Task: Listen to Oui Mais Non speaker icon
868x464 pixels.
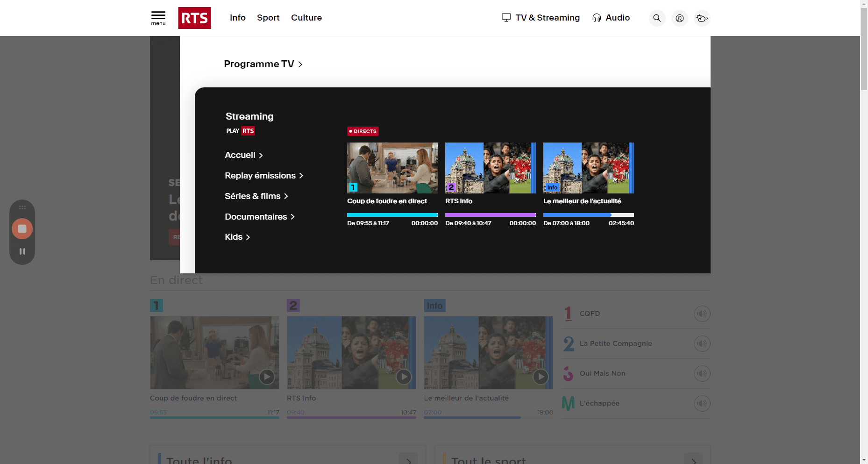Action: [x=702, y=373]
